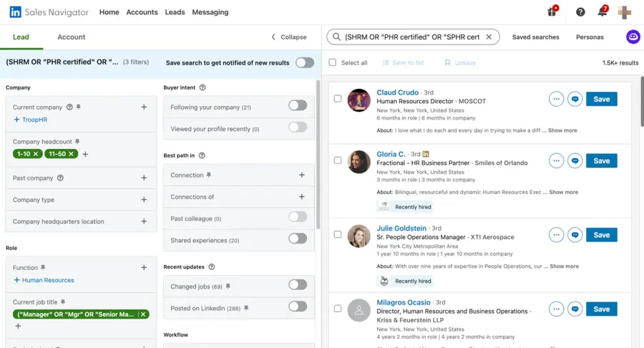Collapse the filters panel
Viewport: 644px width, 348px height.
click(x=289, y=37)
